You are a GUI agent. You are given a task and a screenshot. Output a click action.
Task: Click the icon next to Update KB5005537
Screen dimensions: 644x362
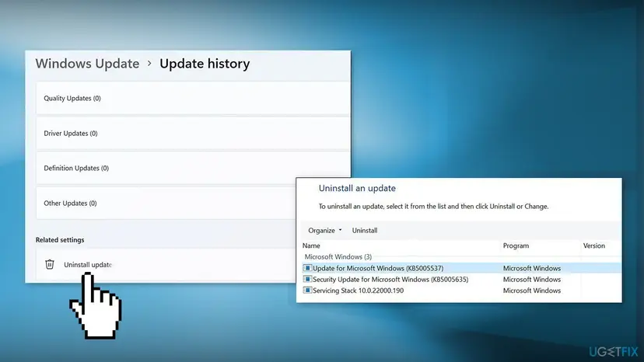(x=307, y=268)
